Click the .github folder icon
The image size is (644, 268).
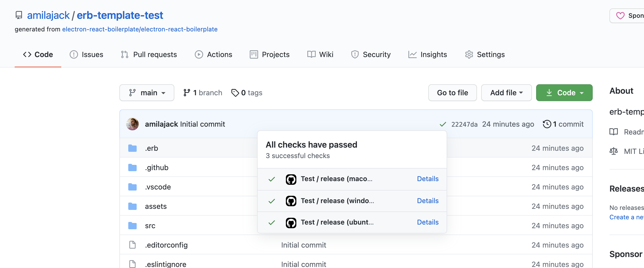click(x=132, y=167)
